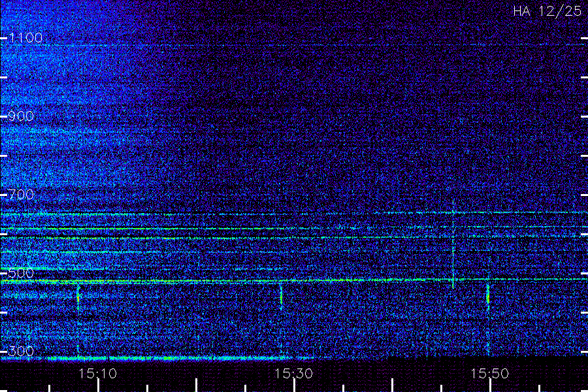Click the 300 frequency axis label
Image resolution: width=588 pixels, height=392 pixels.
(21, 351)
